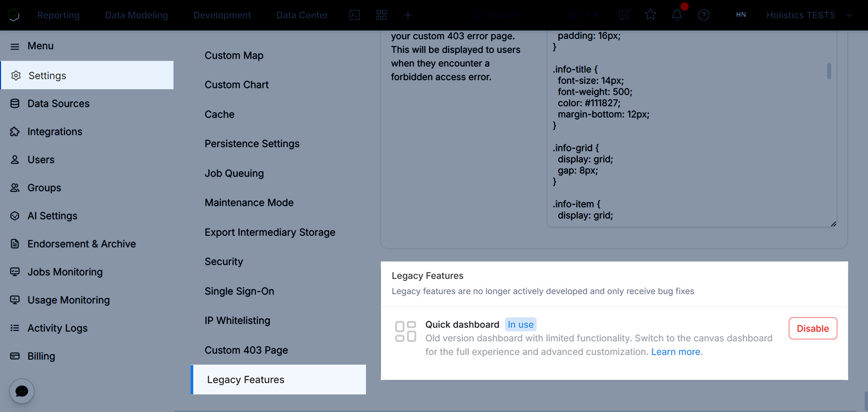Screen dimensions: 868x412
Task: Open the Learn more link about canvas dashboard
Action: click(675, 352)
